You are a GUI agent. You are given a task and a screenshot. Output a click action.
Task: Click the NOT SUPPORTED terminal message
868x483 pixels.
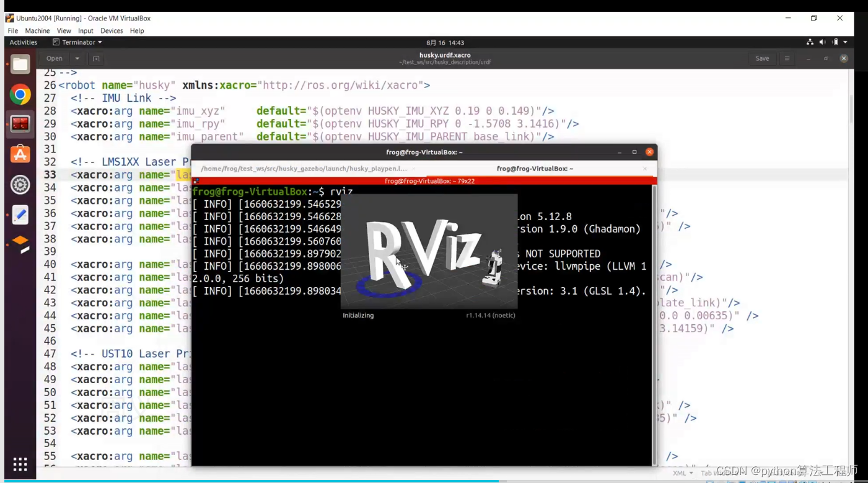click(563, 254)
